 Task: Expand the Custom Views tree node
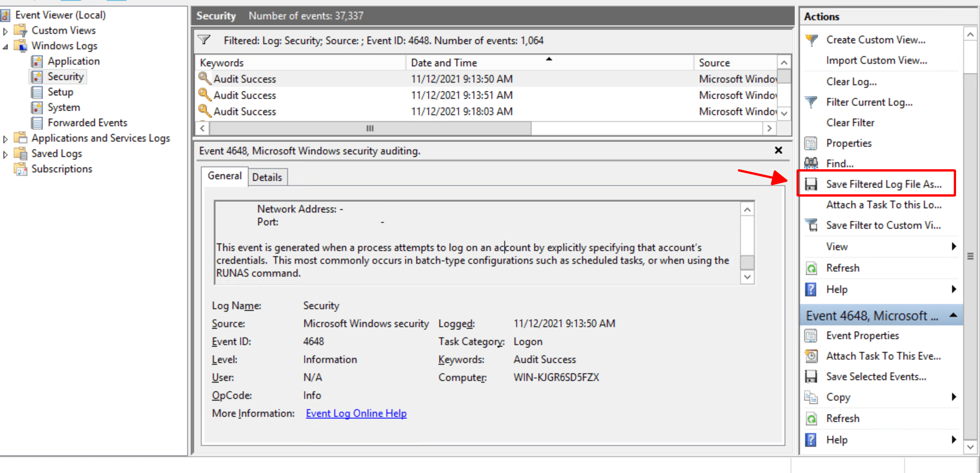point(6,31)
